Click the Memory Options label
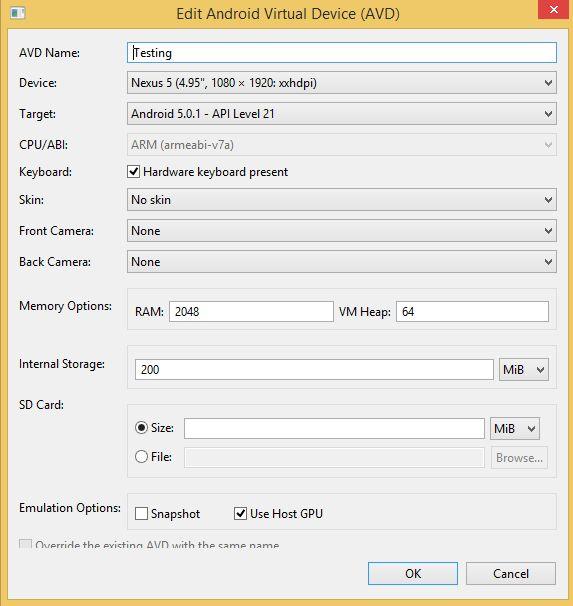The width and height of the screenshot is (573, 606). (x=65, y=306)
